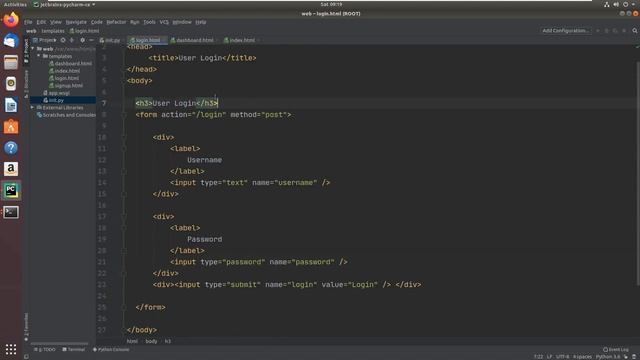Click the locate/scroll-from-source target icon in Project panel
Viewport: 640px width, 360px height.
(63, 40)
